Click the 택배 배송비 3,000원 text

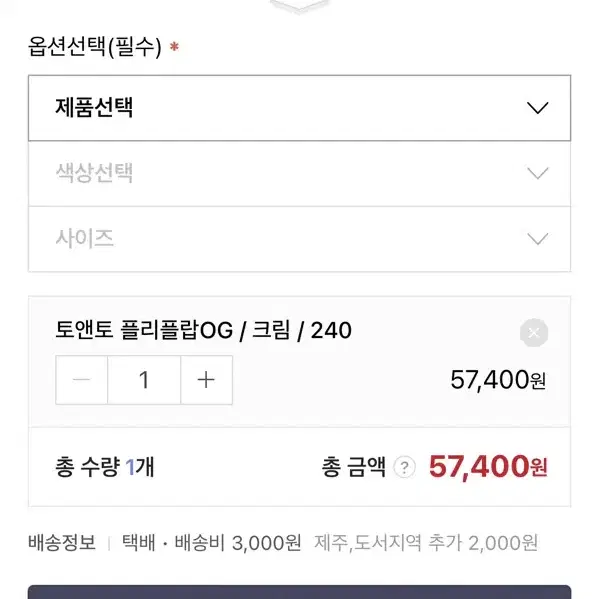point(212,543)
